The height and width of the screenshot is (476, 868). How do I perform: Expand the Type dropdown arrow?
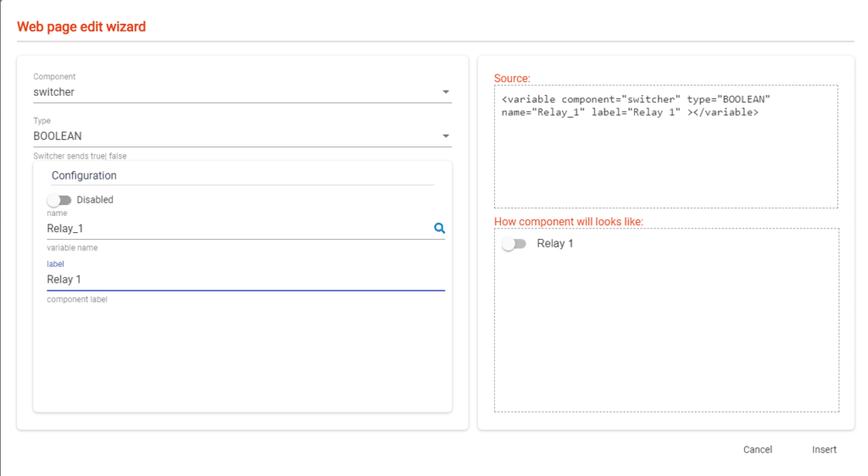(x=446, y=136)
